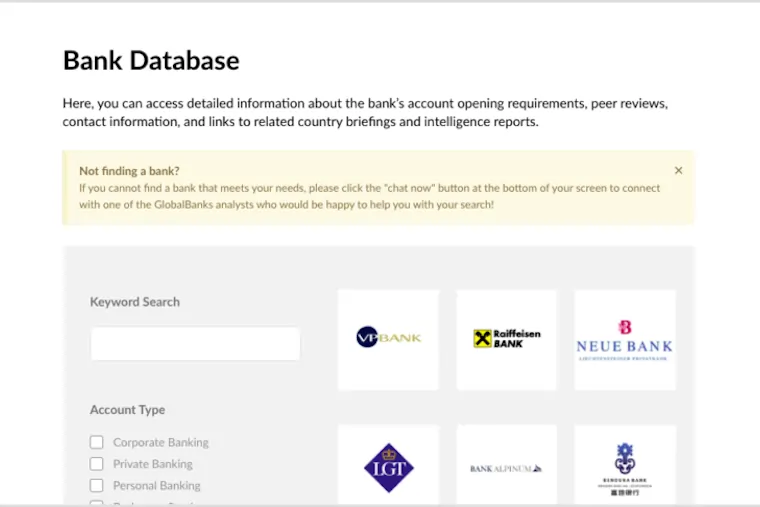Viewport: 760px width, 507px height.
Task: Click the 'Keyword Search' label
Action: coord(135,302)
